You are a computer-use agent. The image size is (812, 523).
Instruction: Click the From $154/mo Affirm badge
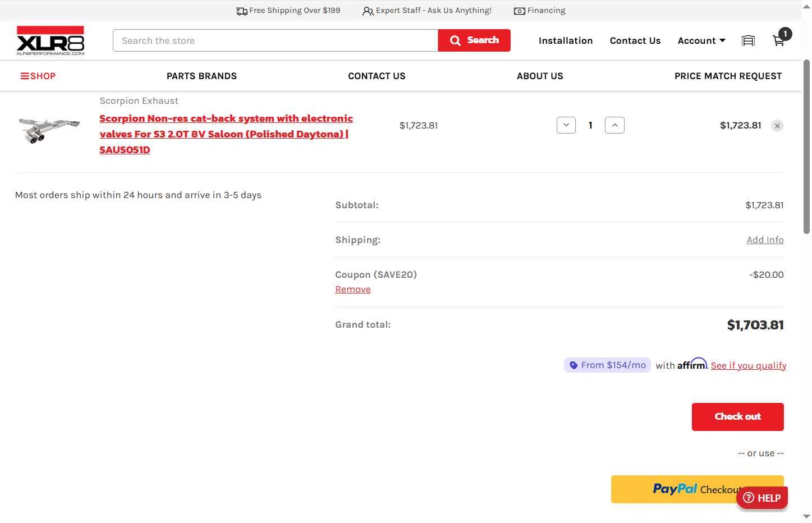pos(607,365)
